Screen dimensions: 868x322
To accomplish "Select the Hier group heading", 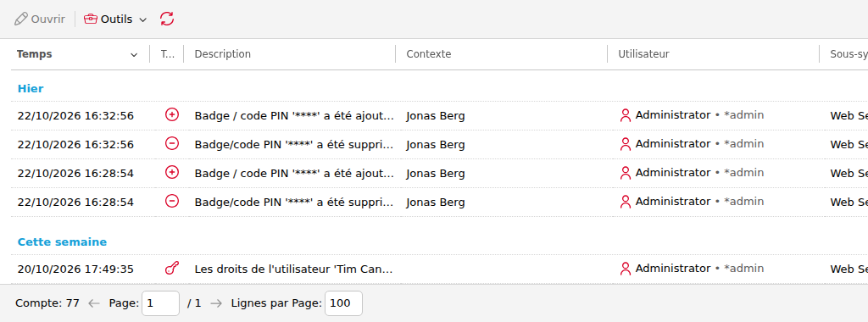I will 31,88.
